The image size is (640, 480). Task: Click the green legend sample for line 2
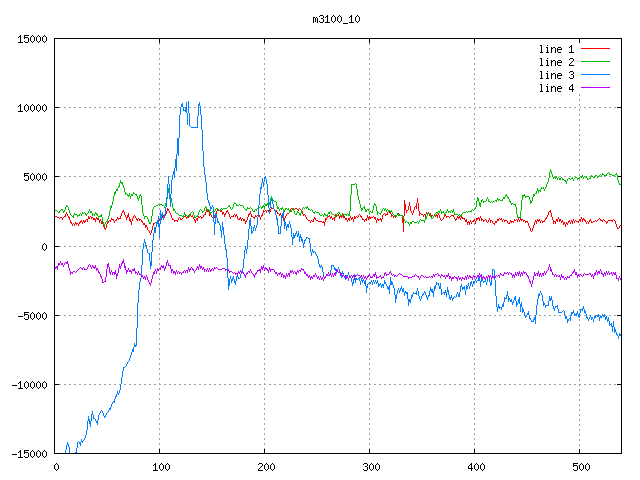[596, 62]
